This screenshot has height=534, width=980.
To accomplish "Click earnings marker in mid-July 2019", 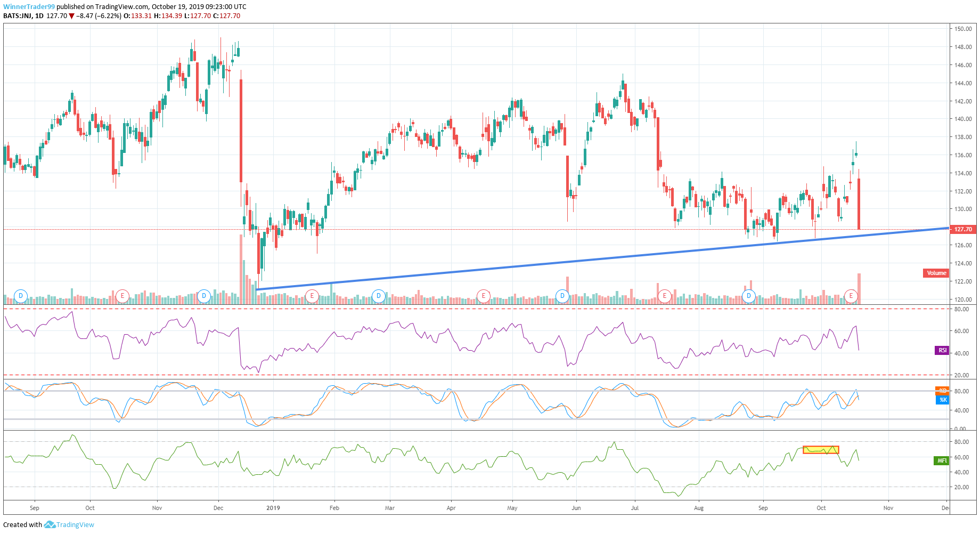I will pos(665,296).
